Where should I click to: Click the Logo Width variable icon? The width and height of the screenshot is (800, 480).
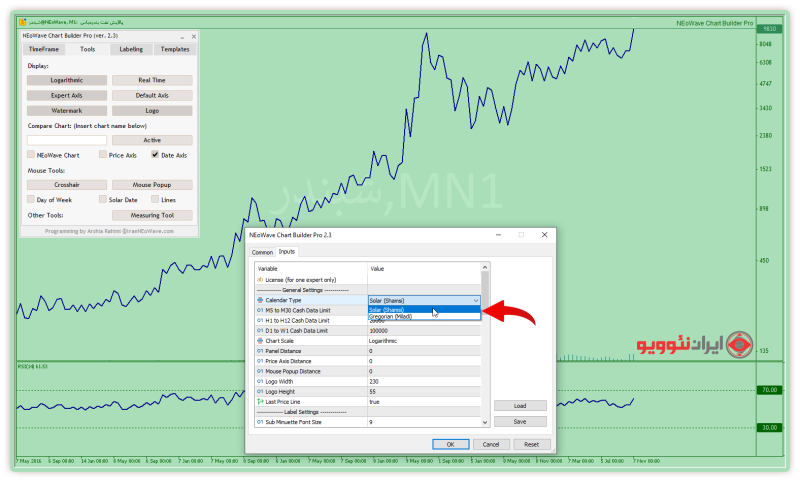[260, 381]
